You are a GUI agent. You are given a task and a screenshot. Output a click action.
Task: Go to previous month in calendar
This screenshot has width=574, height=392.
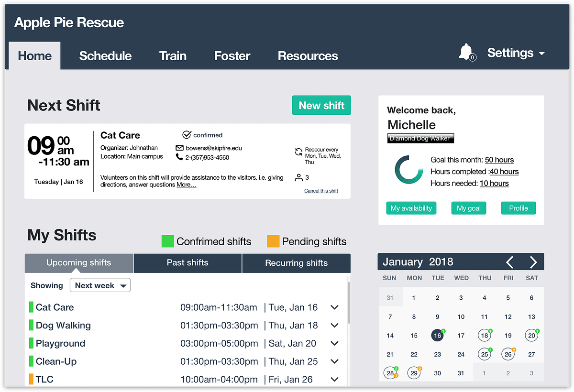(x=510, y=262)
